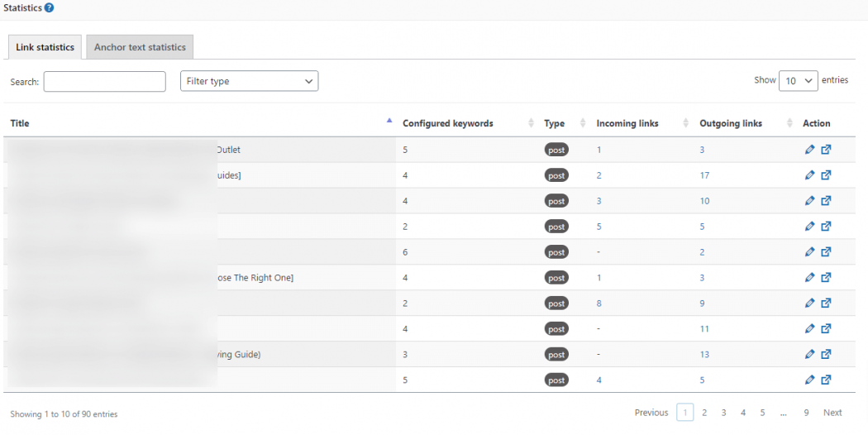The height and width of the screenshot is (435, 868).
Task: Edit the row showing 6 configured keywords
Action: pyautogui.click(x=810, y=251)
